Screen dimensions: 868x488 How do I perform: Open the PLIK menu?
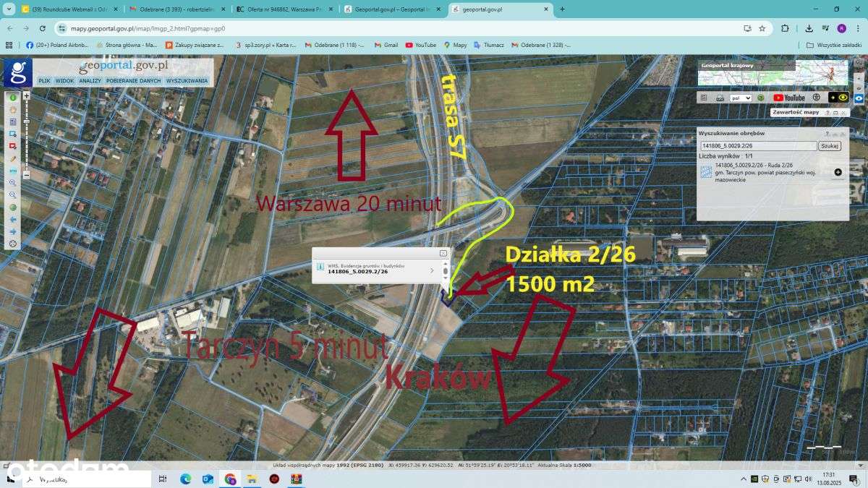(45, 81)
